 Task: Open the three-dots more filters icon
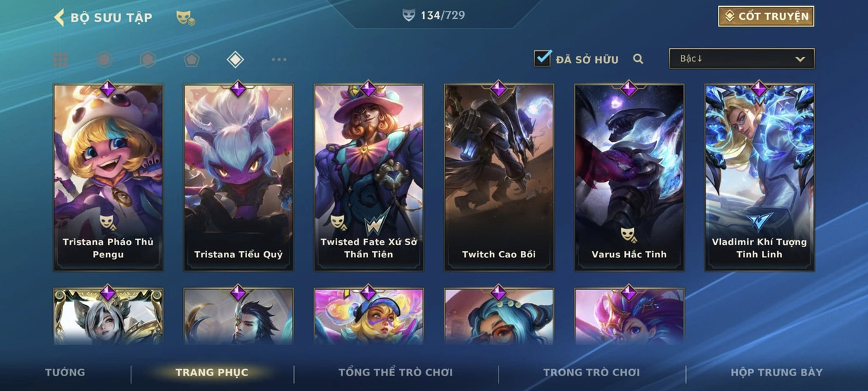279,60
